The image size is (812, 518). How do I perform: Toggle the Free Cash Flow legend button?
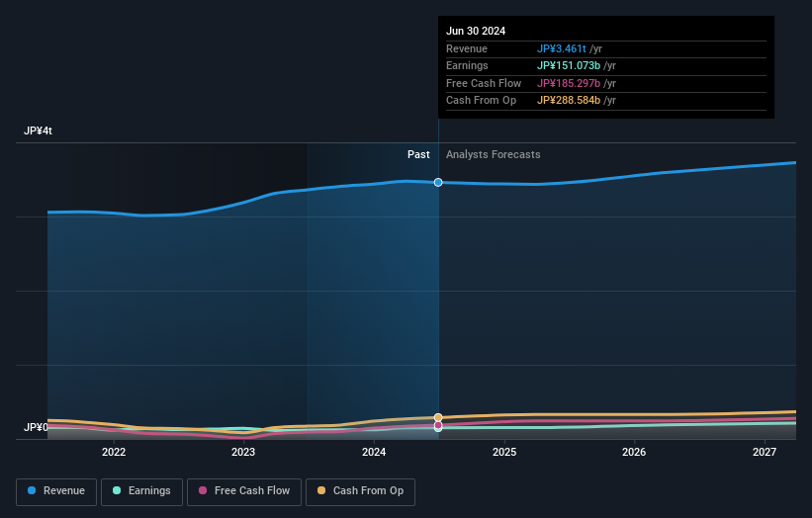pyautogui.click(x=244, y=491)
